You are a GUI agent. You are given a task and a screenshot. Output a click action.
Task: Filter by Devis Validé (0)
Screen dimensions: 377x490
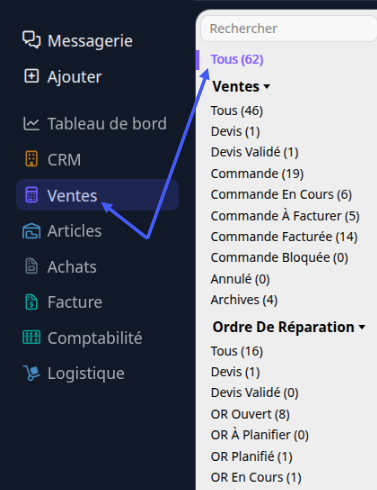tap(255, 393)
